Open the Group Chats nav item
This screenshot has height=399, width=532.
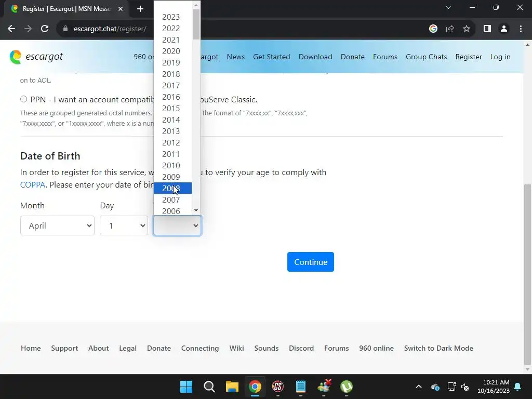point(426,57)
